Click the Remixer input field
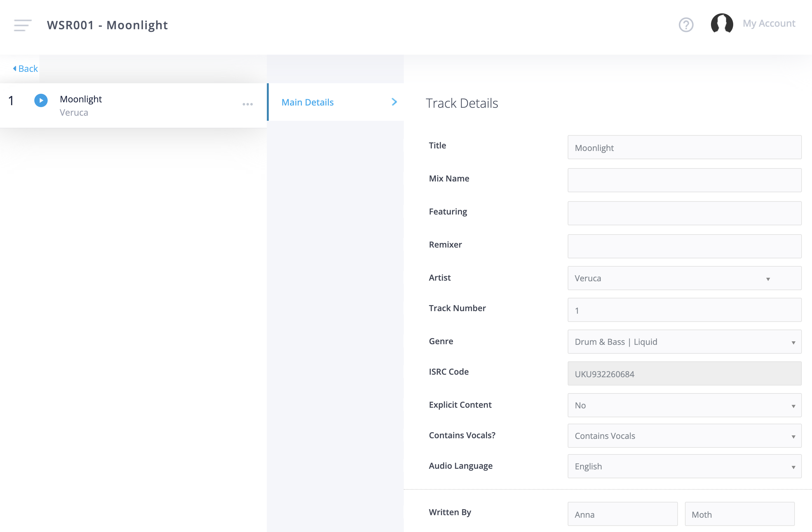The width and height of the screenshot is (812, 532). (684, 246)
